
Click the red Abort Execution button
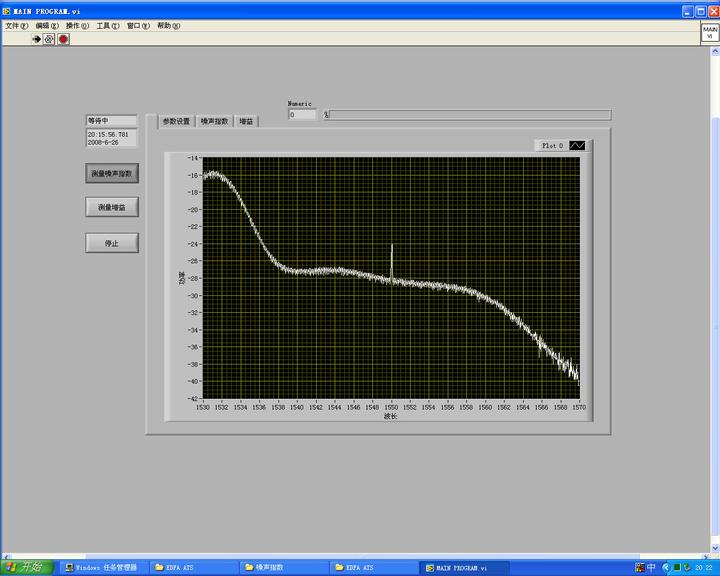(x=63, y=39)
